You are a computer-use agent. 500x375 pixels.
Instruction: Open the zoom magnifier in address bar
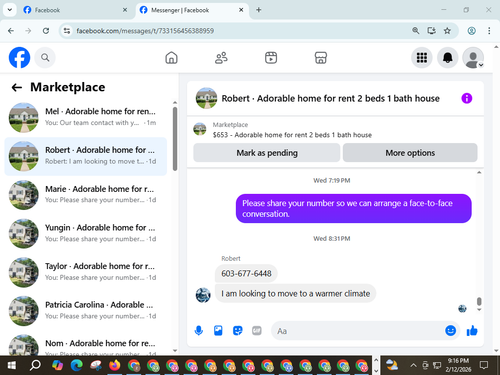pos(415,31)
